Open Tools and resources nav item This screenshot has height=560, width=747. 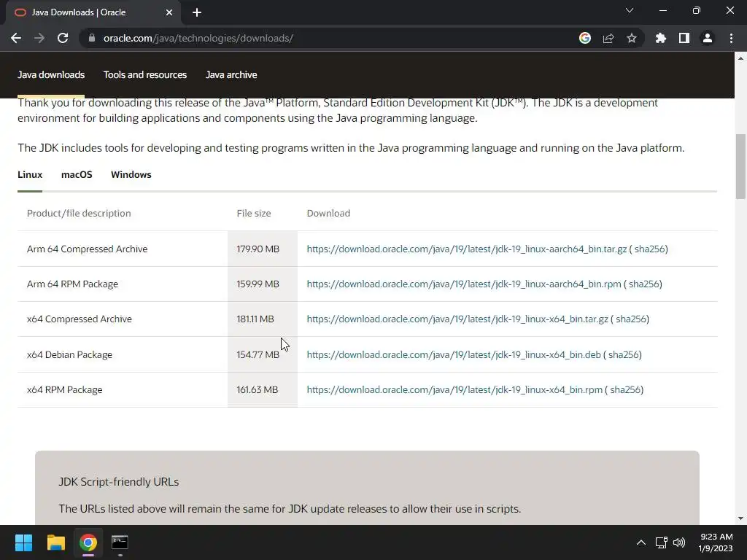145,75
